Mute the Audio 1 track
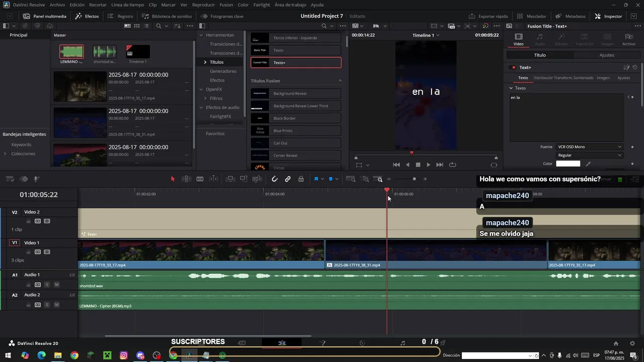Viewport: 644px width, 362px height. (56, 285)
